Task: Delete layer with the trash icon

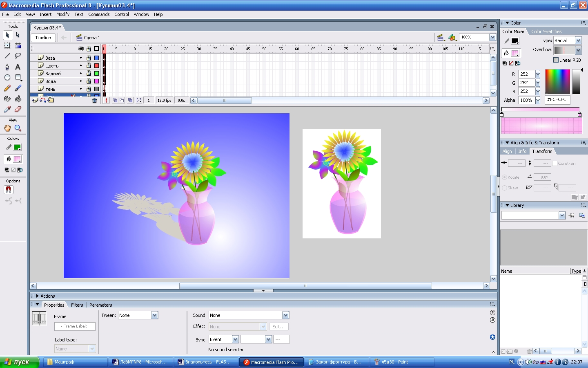Action: [95, 100]
